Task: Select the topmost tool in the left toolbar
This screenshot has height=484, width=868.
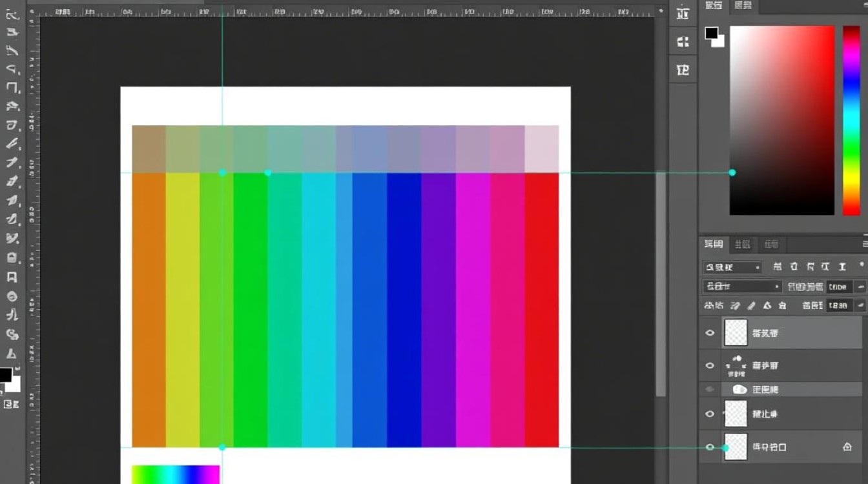Action: tap(12, 14)
